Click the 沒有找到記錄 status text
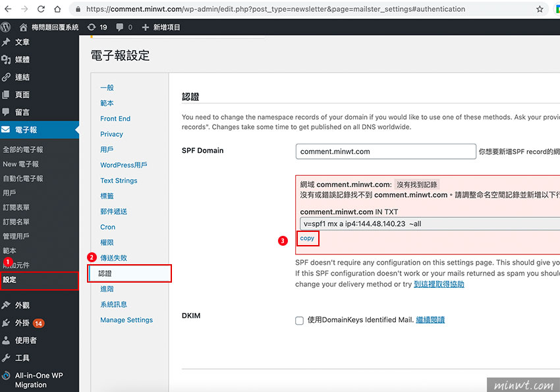The height and width of the screenshot is (392, 560). coord(417,184)
